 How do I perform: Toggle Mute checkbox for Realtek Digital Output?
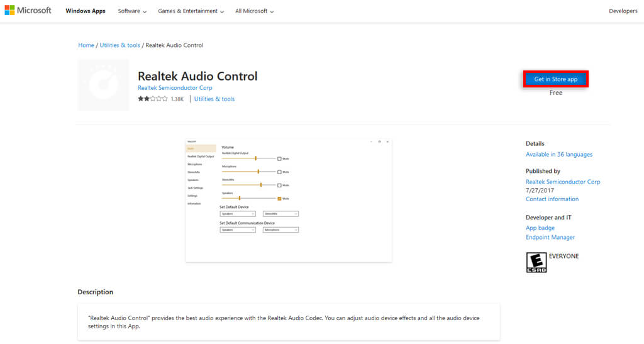coord(279,158)
